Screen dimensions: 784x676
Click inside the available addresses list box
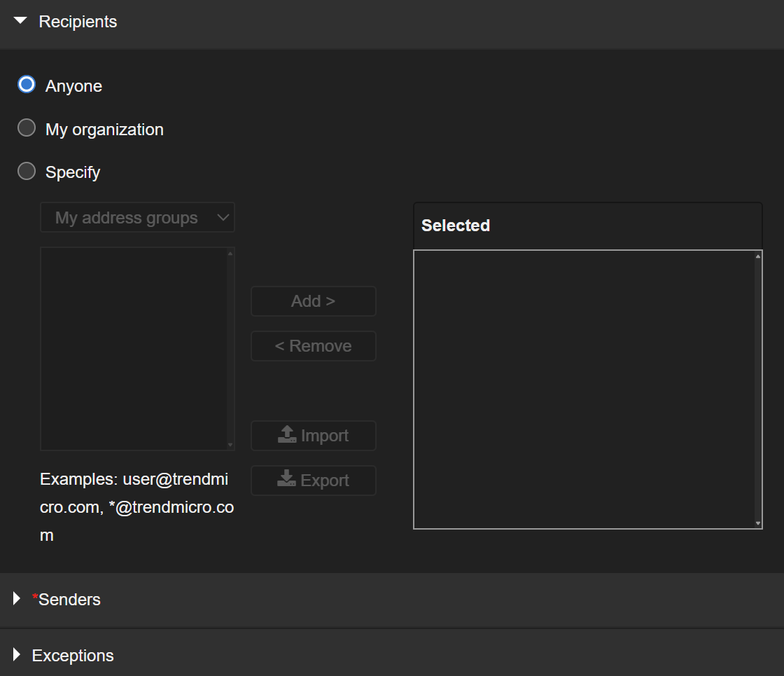134,348
